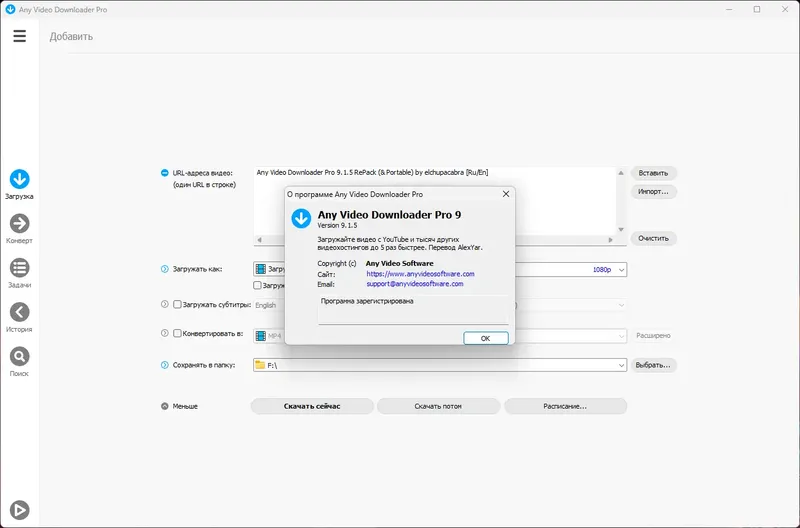This screenshot has height=528, width=800.
Task: Toggle the checkbox under Загружать как field
Action: click(257, 285)
